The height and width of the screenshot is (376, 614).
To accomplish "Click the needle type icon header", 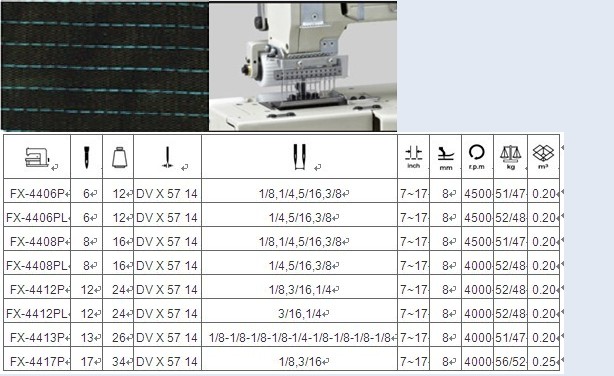I will 167,157.
